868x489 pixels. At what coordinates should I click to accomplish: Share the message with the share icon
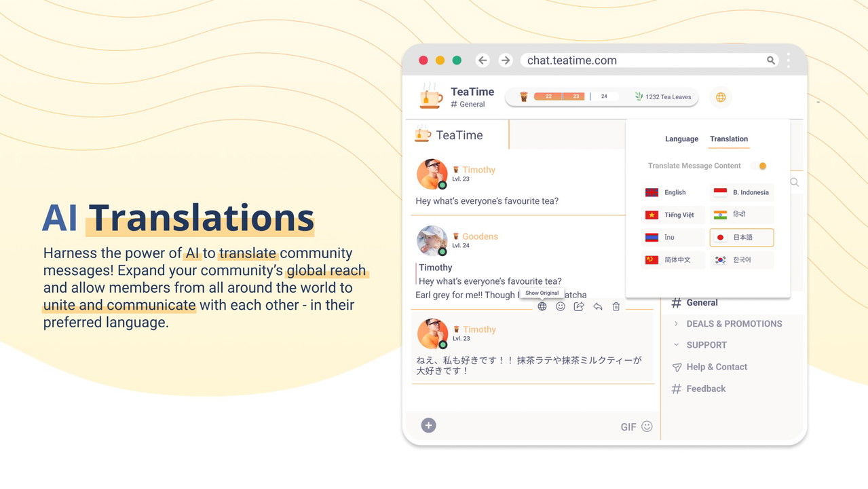tap(579, 306)
